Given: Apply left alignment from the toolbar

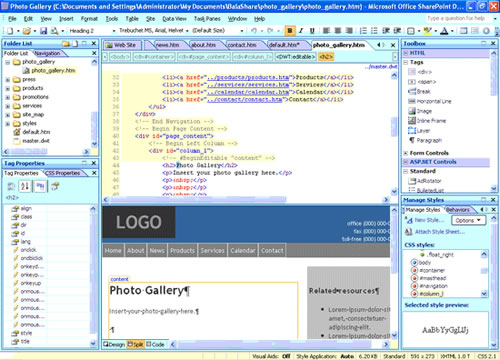Looking at the screenshot, I should (x=326, y=31).
